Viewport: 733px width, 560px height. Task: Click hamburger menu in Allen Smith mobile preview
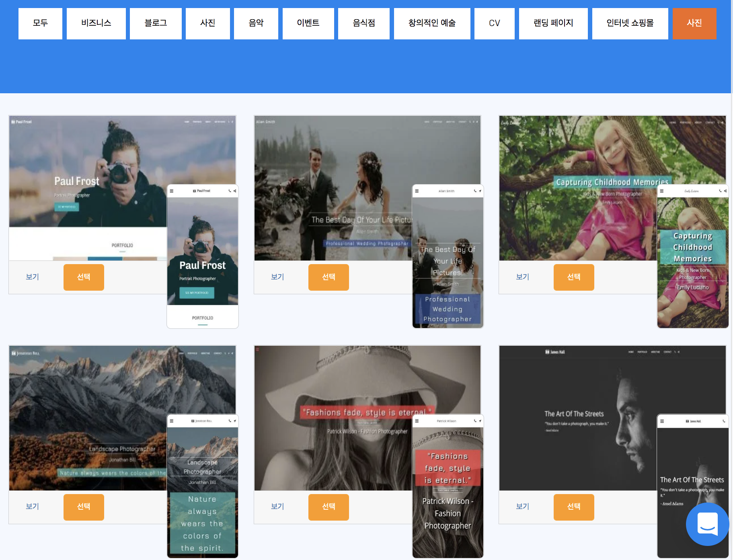(x=417, y=191)
